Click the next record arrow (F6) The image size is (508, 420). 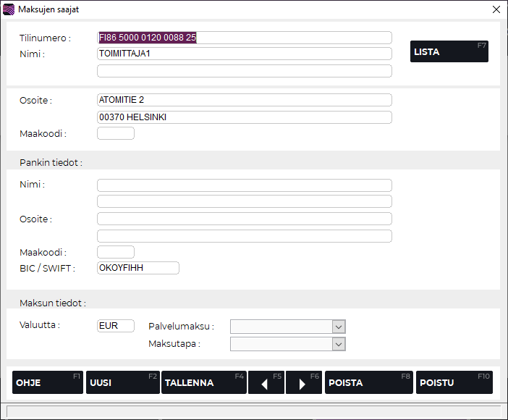coord(303,382)
